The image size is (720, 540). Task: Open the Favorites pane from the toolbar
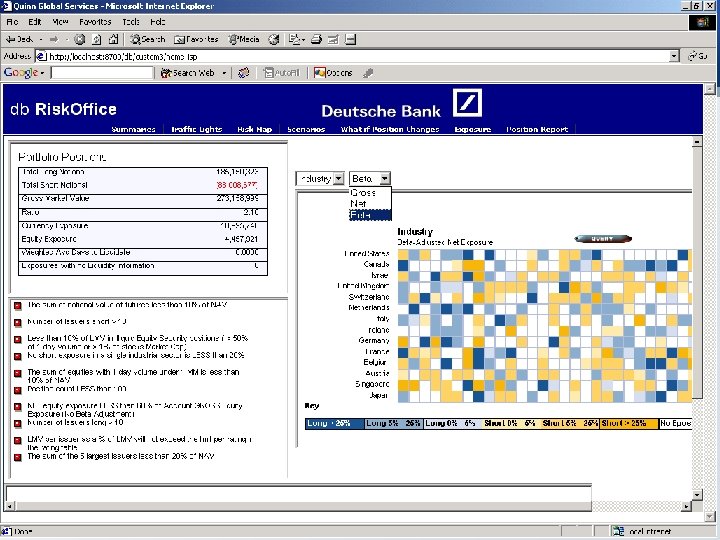[196, 39]
